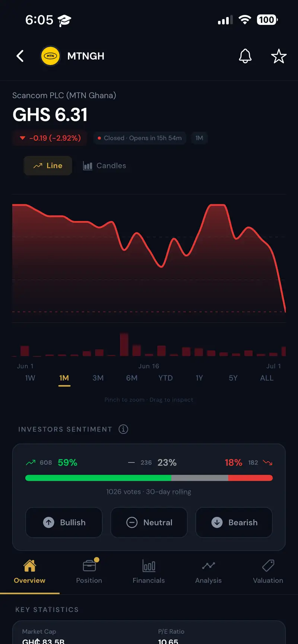Viewport: 298px width, 644px height.
Task: Add MTNGH to favorites star
Action: coord(279,56)
